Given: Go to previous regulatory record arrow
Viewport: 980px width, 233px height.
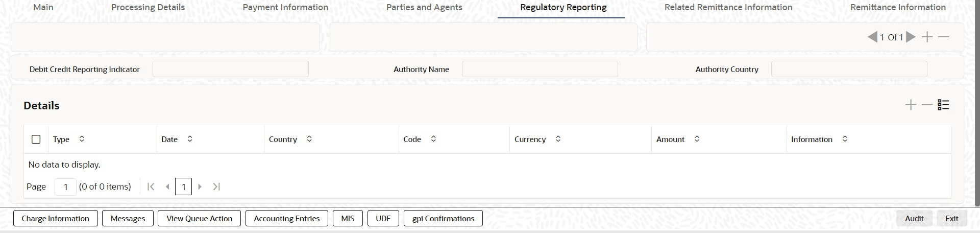Looking at the screenshot, I should (x=872, y=37).
